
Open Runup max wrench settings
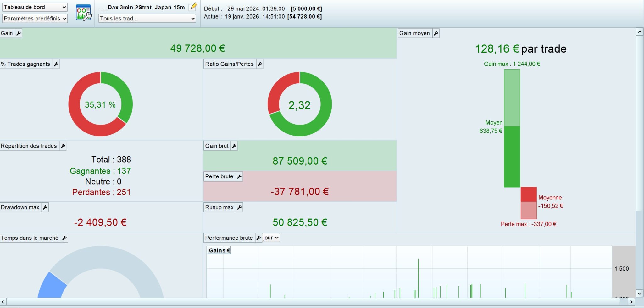tap(239, 207)
